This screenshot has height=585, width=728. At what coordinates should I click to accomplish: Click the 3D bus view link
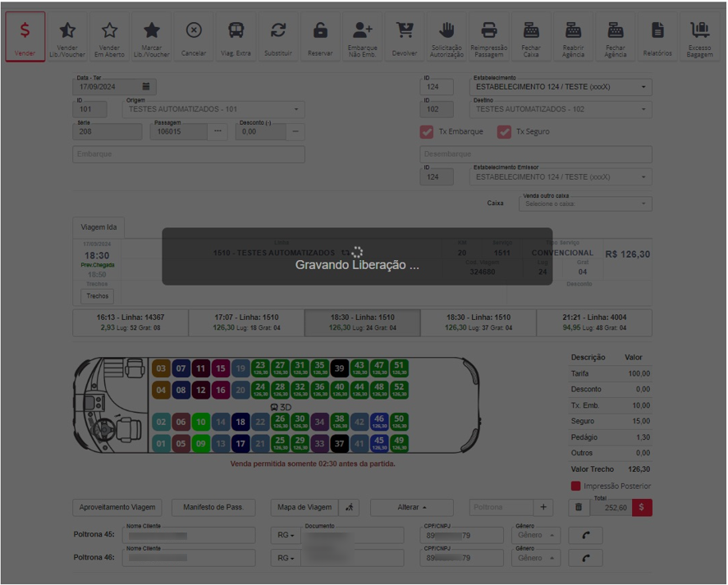(281, 407)
